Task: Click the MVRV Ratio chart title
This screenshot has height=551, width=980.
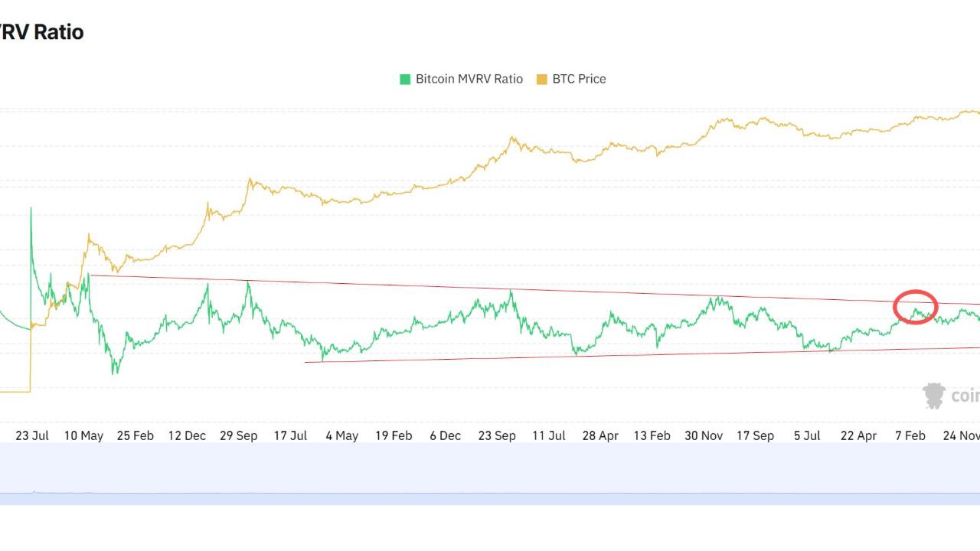Action: 41,32
